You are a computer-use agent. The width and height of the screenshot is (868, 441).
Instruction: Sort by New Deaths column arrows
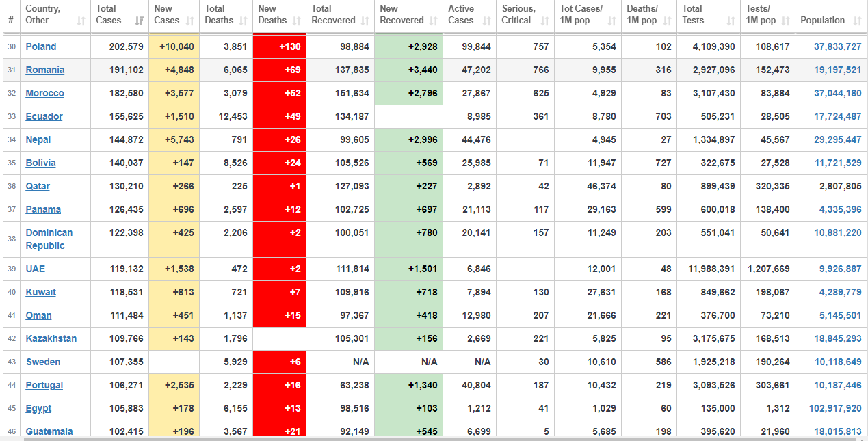298,21
